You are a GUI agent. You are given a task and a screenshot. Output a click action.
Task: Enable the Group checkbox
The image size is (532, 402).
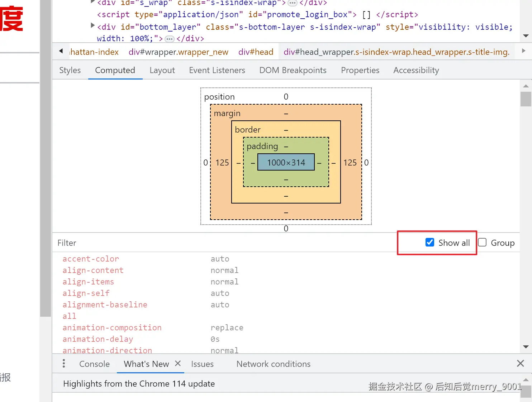(x=482, y=243)
